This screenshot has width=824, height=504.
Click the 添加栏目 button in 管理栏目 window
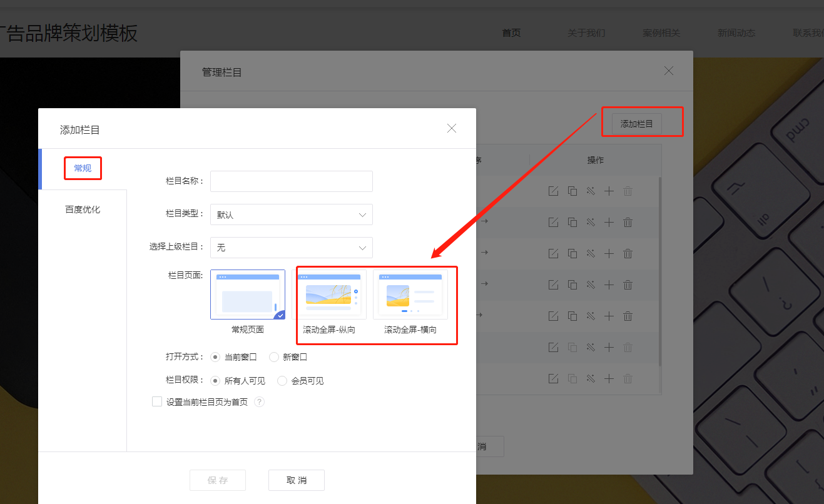point(637,124)
